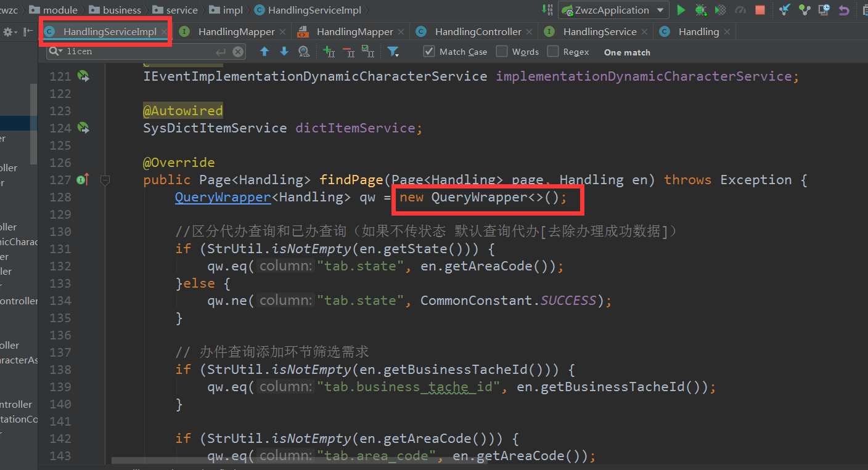Hide the project tool window
Screen dimensions: 868x470
click(28, 32)
